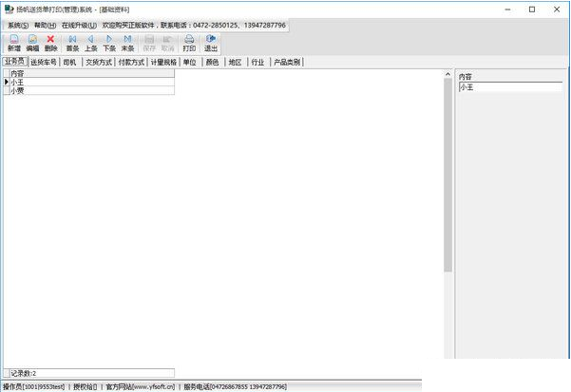
Task: Click the 退出 (Exit) toolbar icon
Action: coord(211,43)
